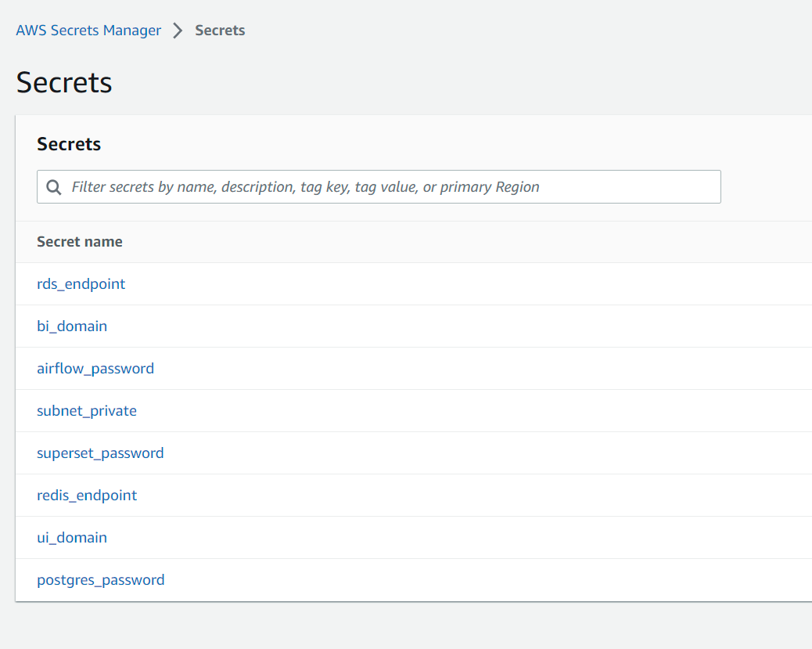Open the redis_endpoint secret

click(87, 496)
